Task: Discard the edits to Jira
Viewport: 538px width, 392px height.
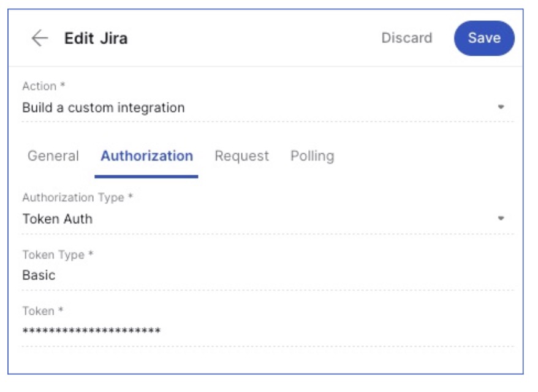Action: point(406,38)
